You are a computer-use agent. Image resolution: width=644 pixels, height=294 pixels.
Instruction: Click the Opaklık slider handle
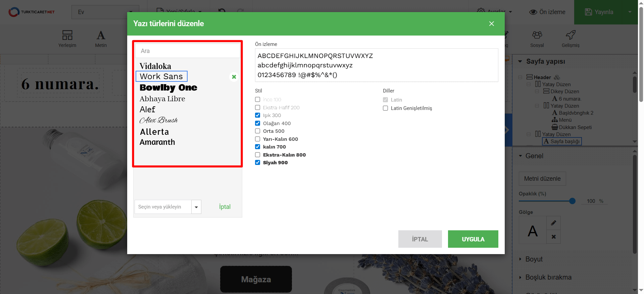(572, 201)
